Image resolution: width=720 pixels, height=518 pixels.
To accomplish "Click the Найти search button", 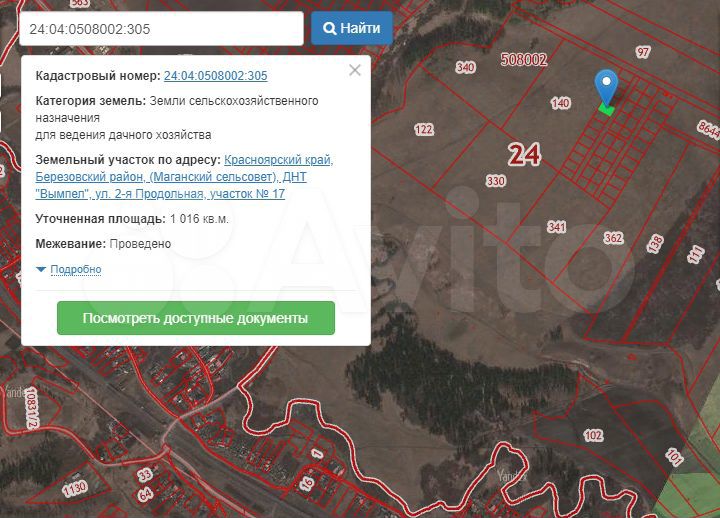I will click(352, 28).
